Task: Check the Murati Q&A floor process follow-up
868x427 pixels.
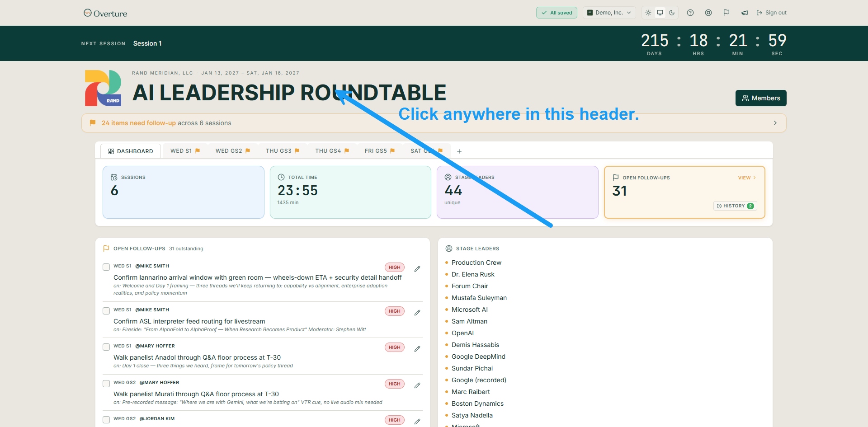Action: coord(106,384)
